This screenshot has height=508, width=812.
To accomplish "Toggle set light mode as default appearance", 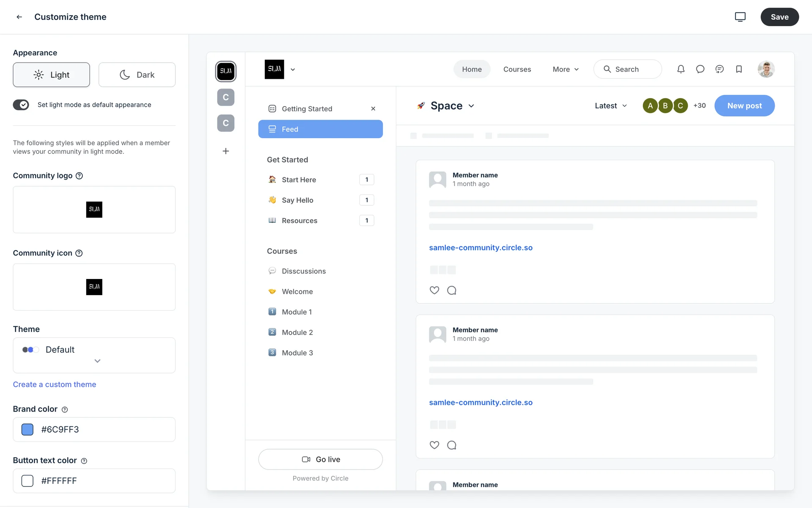I will pyautogui.click(x=21, y=105).
